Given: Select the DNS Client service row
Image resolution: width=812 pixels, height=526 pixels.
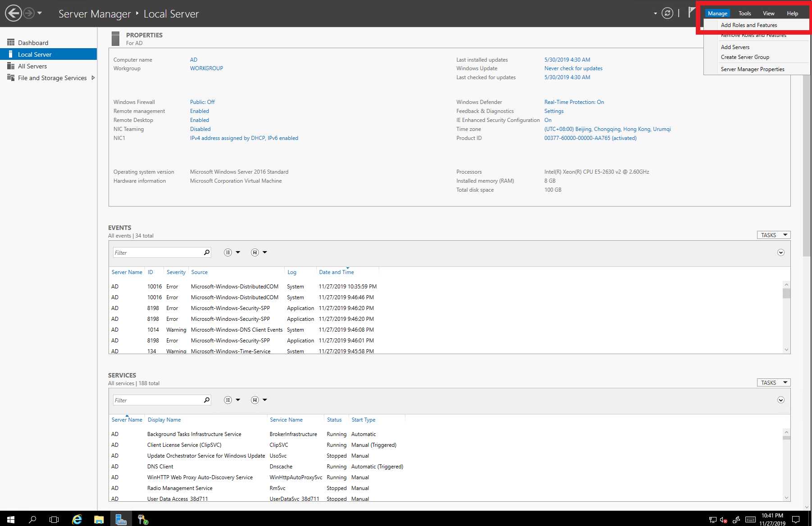Looking at the screenshot, I should click(x=446, y=467).
